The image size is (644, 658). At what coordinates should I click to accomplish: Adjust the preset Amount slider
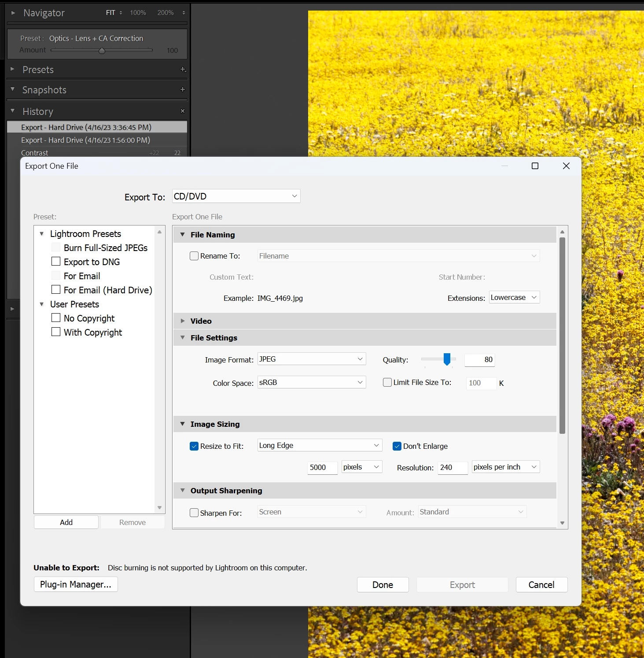pyautogui.click(x=102, y=51)
